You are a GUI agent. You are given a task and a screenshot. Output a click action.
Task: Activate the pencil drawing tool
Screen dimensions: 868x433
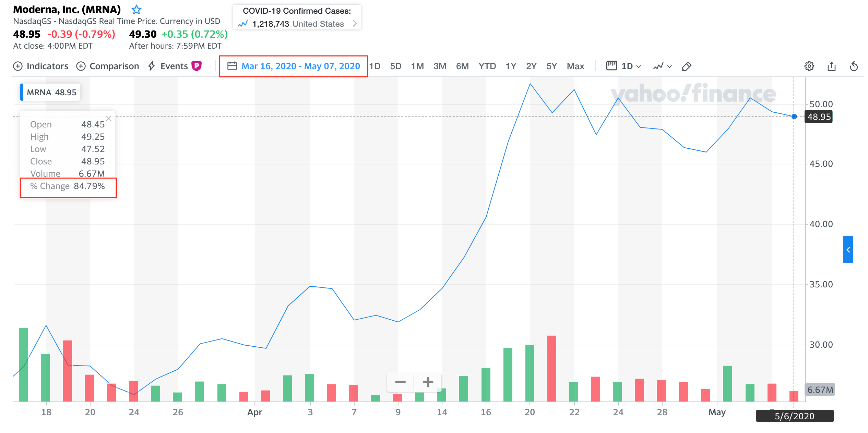click(687, 66)
